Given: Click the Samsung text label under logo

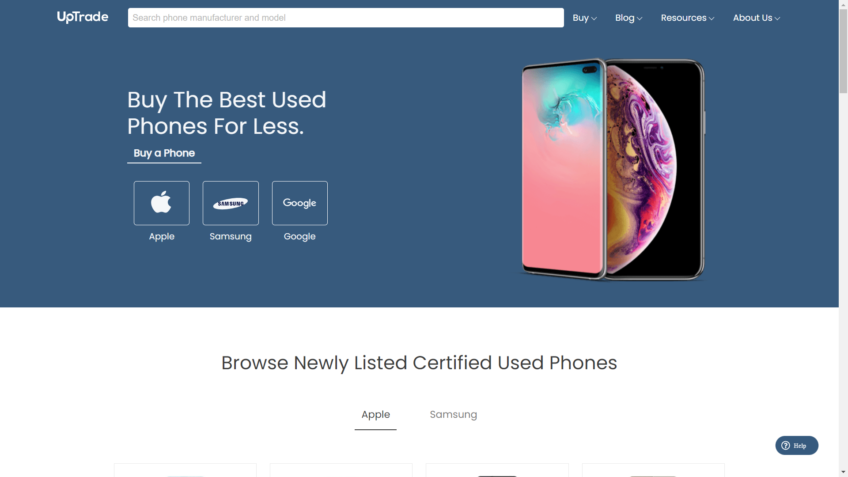Looking at the screenshot, I should point(230,236).
